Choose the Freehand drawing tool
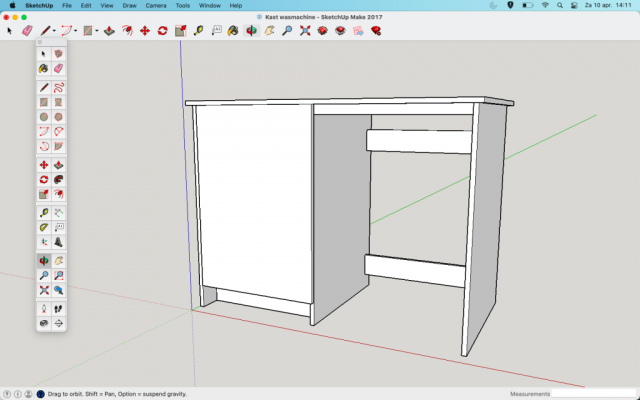This screenshot has height=400, width=640. pyautogui.click(x=58, y=88)
